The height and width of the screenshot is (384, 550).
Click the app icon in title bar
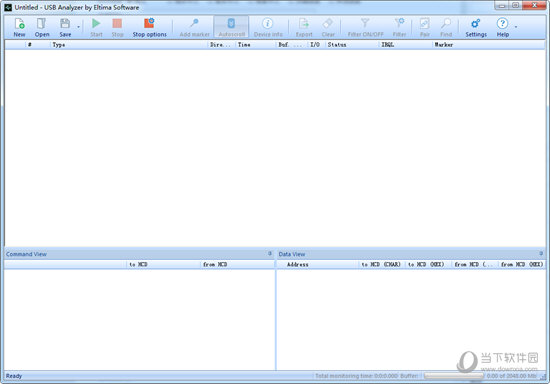pos(8,7)
